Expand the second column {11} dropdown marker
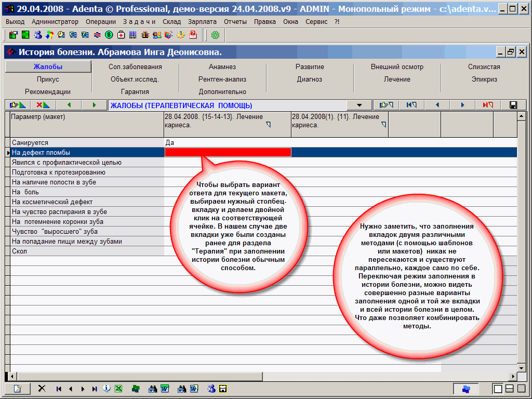This screenshot has height=399, width=532. (x=383, y=125)
